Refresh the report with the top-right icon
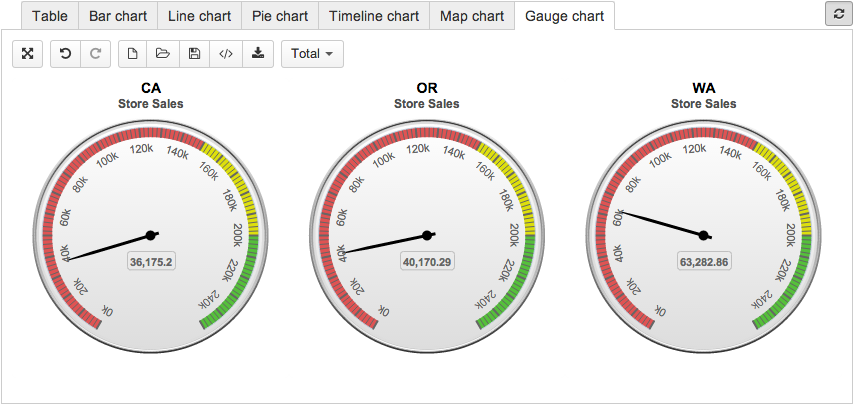The width and height of the screenshot is (855, 406). click(x=836, y=14)
